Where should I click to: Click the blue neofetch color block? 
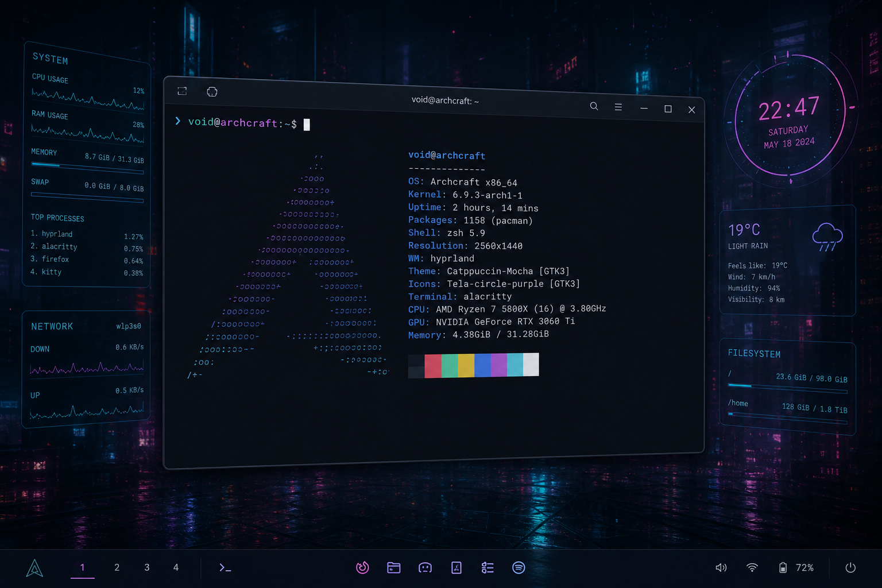(483, 365)
